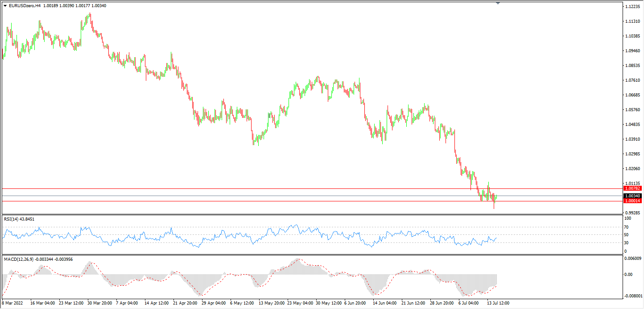Click the black 1.00340 current price label
Viewport: 644px width, 309px height.
coord(632,196)
